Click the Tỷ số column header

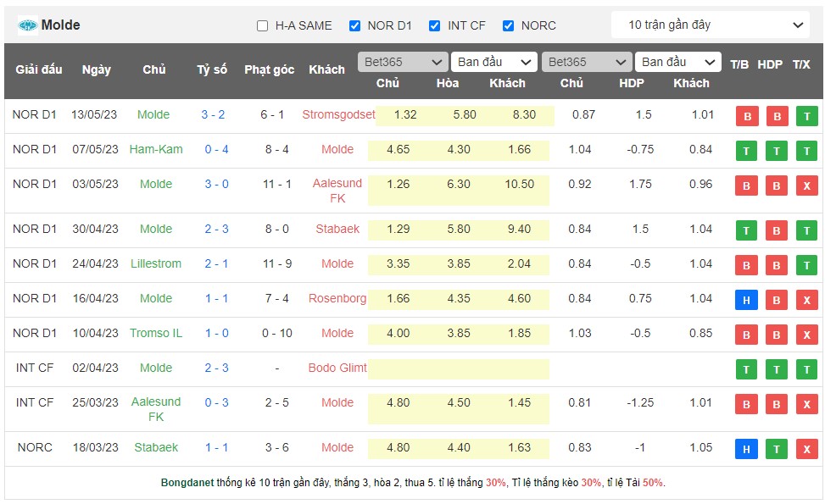tap(212, 69)
